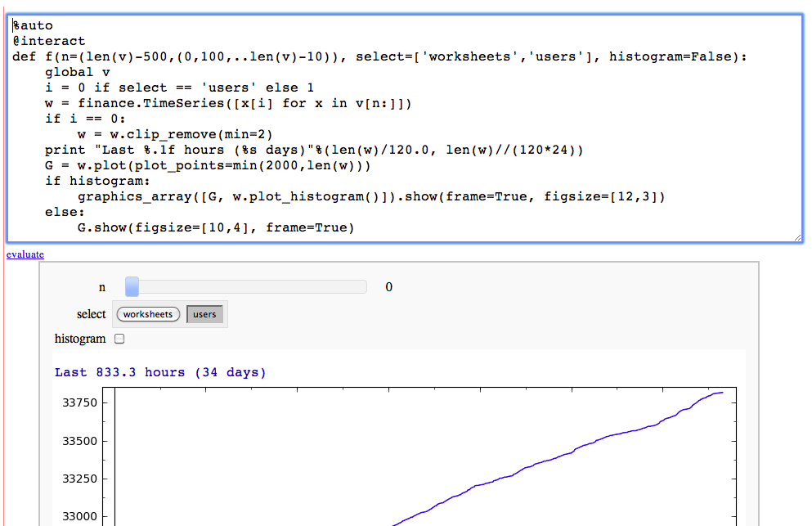Click the 'global v' code line
This screenshot has width=812, height=526.
tap(78, 72)
